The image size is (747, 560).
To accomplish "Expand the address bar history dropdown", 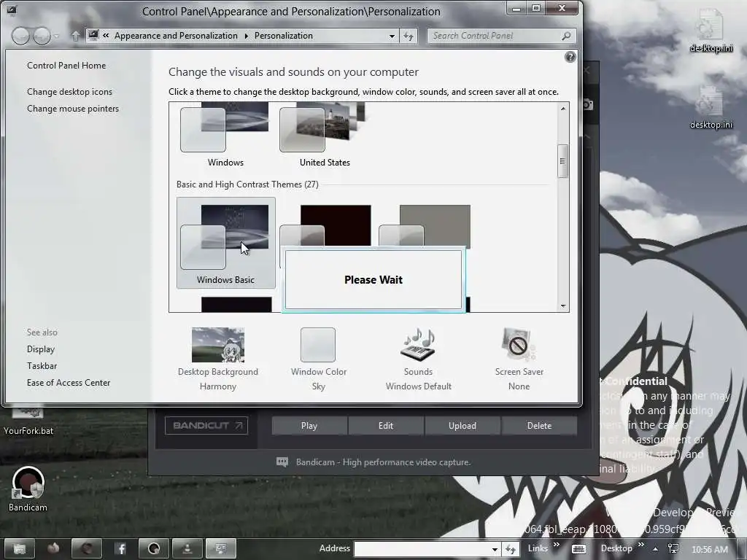I will click(x=392, y=36).
